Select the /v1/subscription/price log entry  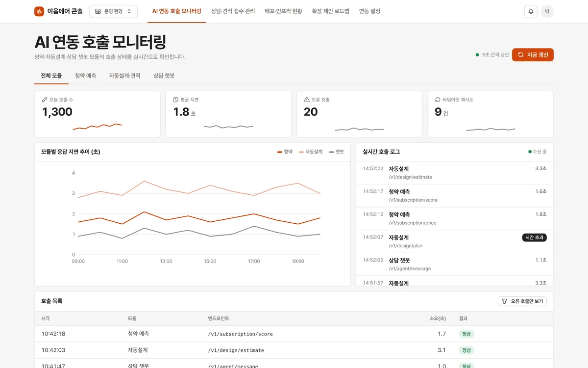click(455, 219)
